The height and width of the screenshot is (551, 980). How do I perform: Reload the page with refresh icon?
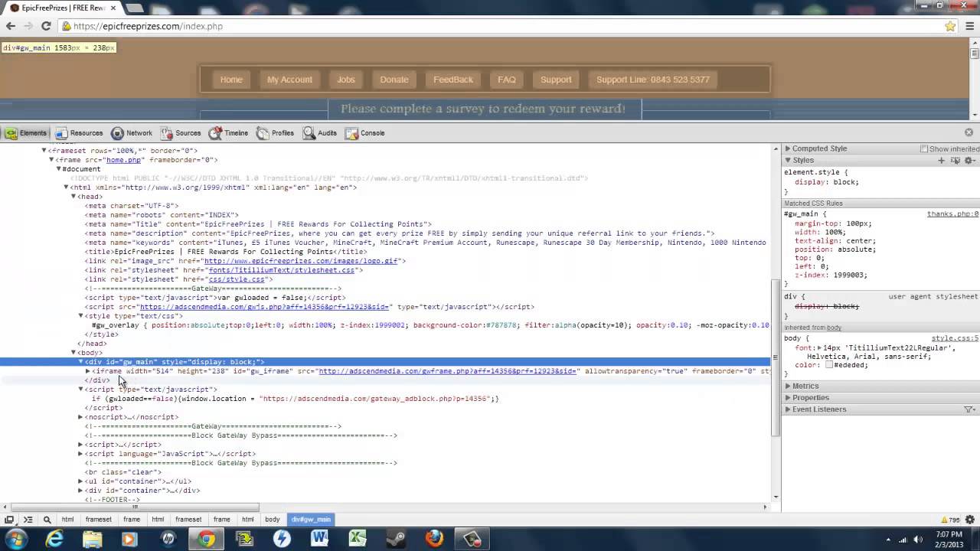pyautogui.click(x=46, y=26)
